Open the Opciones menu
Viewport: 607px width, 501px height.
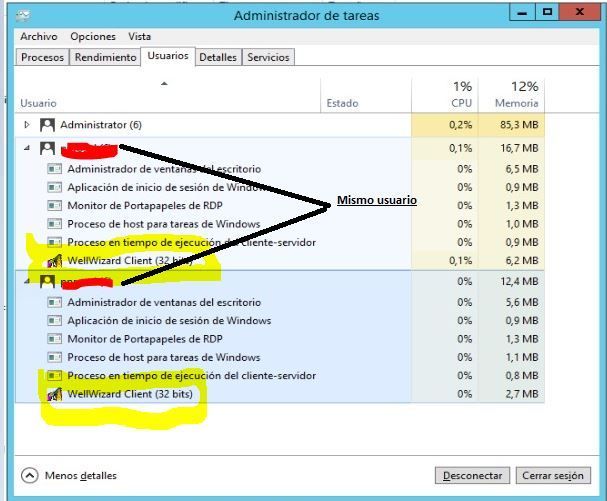(93, 36)
